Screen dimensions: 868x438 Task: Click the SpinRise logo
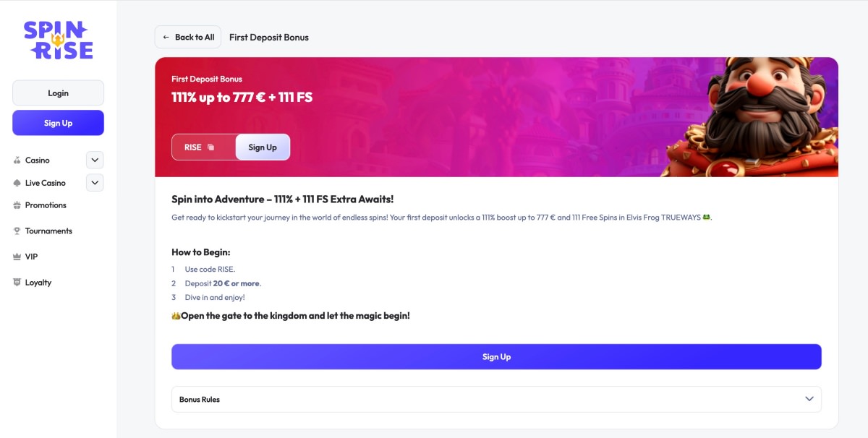pyautogui.click(x=58, y=40)
